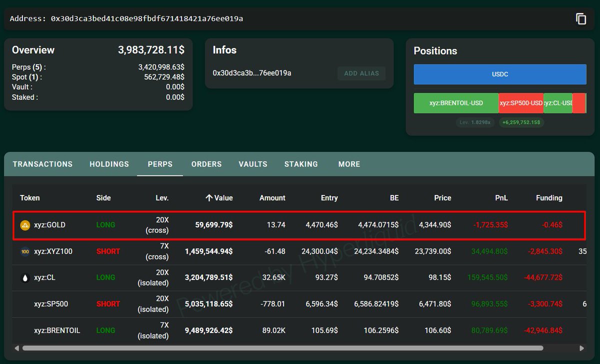This screenshot has height=364, width=600.
Task: Sort by the Funding column header
Action: point(549,198)
